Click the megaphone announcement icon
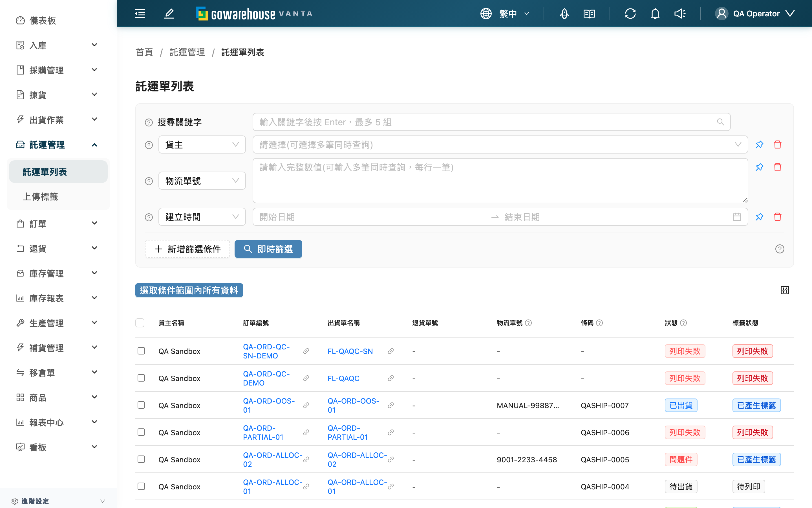The image size is (812, 508). (x=680, y=14)
